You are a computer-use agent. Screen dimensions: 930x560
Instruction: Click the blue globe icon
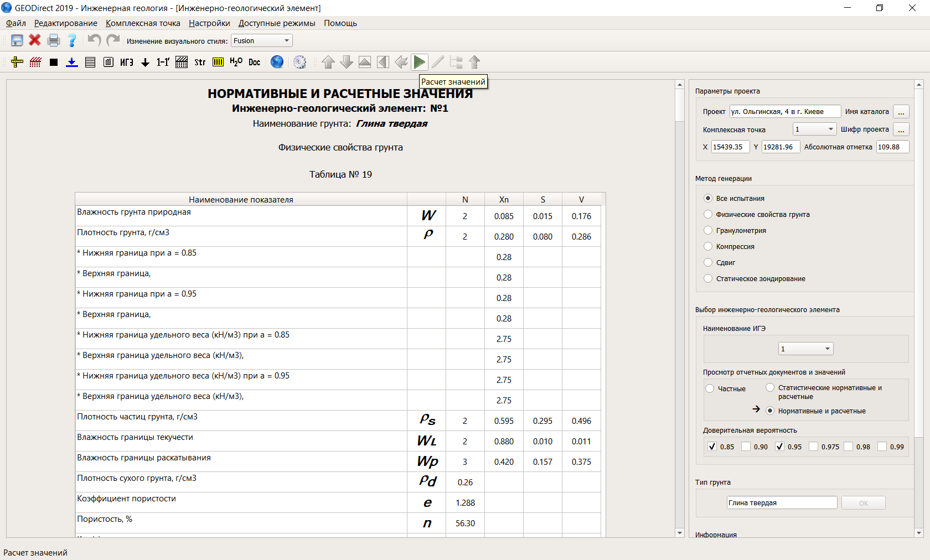[x=277, y=62]
